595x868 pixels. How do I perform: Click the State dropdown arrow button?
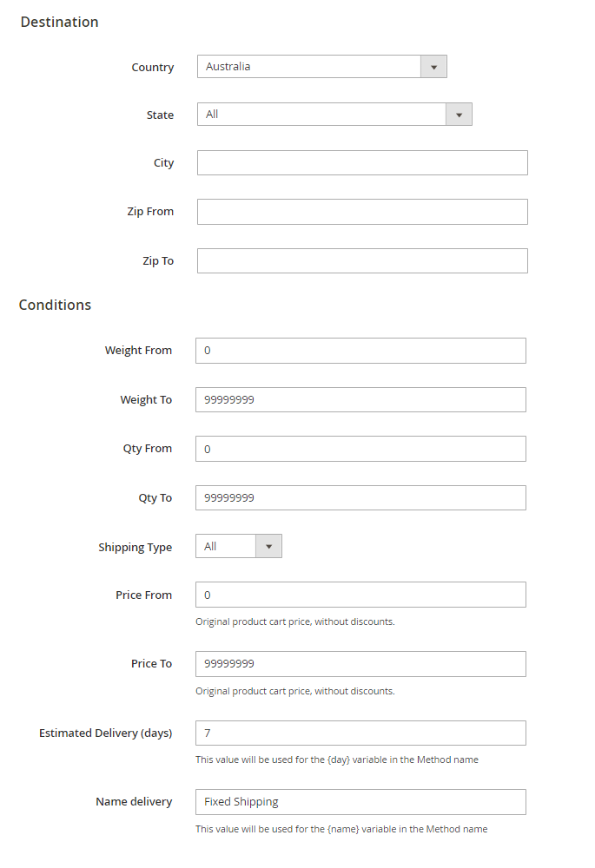pyautogui.click(x=459, y=115)
